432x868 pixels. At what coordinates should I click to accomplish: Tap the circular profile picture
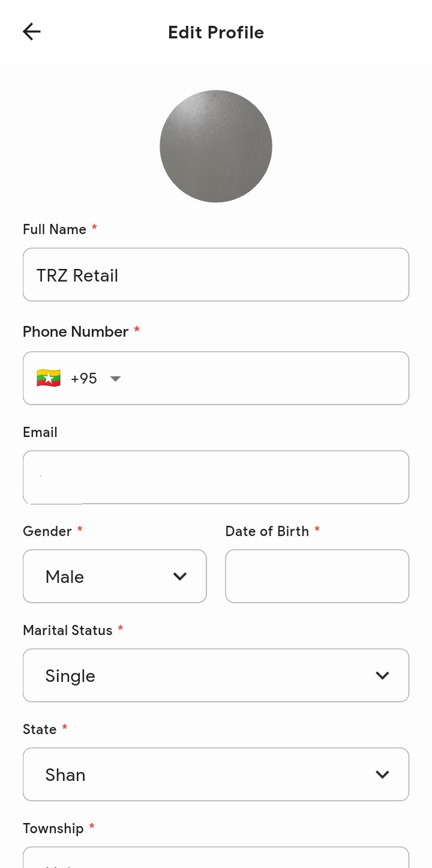(216, 146)
